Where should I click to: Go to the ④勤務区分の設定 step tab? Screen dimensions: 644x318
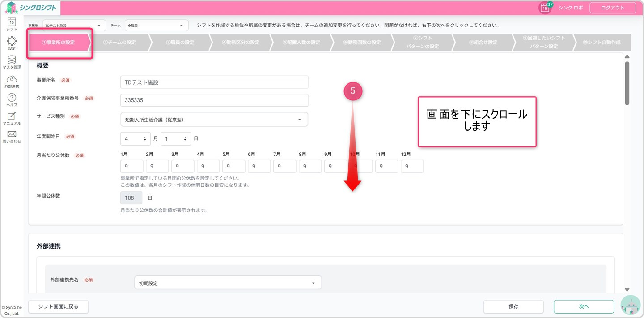point(241,43)
